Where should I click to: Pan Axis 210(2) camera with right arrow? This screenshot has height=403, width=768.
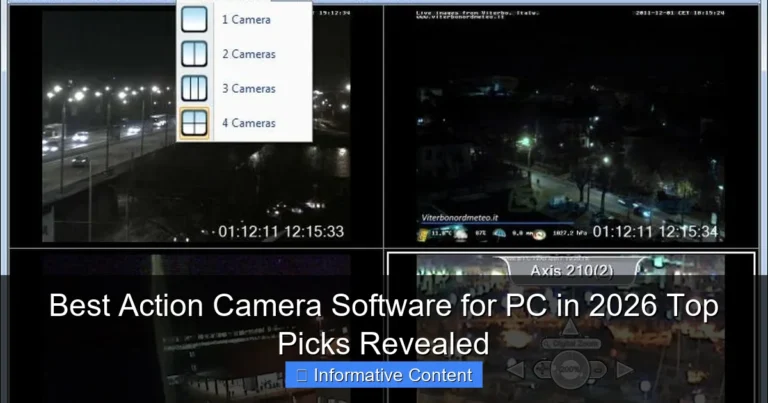click(624, 369)
